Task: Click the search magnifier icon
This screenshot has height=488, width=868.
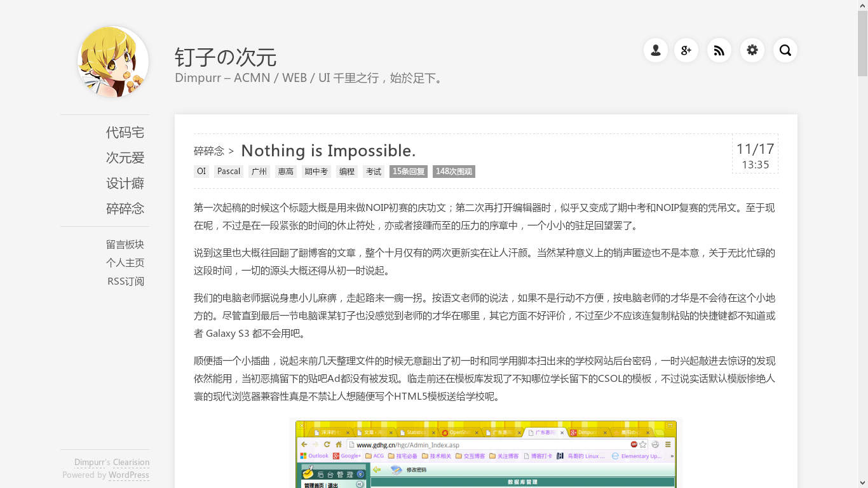Action: [785, 50]
